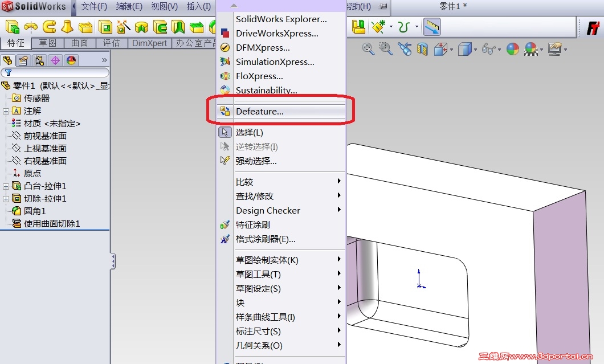
Task: Open the 插入(I) menu
Action: pyautogui.click(x=199, y=6)
